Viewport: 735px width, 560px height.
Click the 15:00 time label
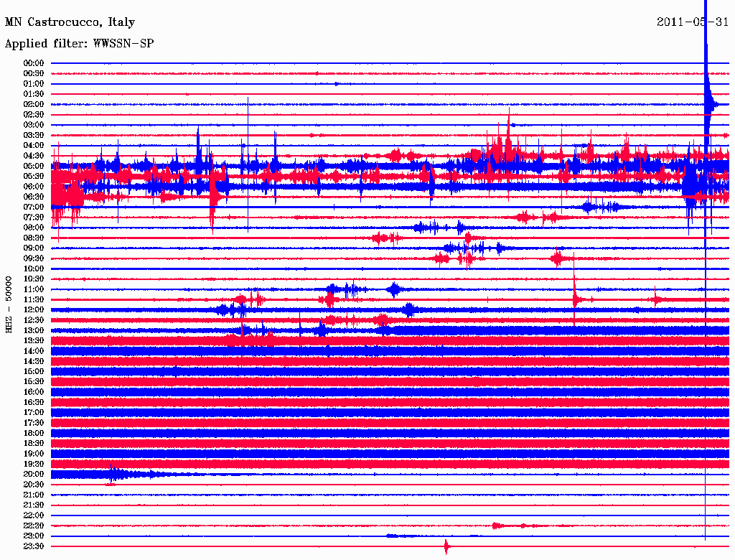pos(34,371)
